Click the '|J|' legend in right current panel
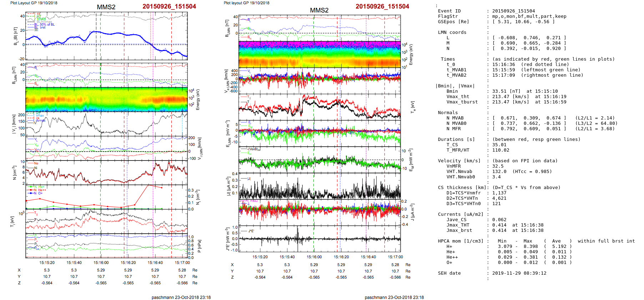 tap(248, 178)
